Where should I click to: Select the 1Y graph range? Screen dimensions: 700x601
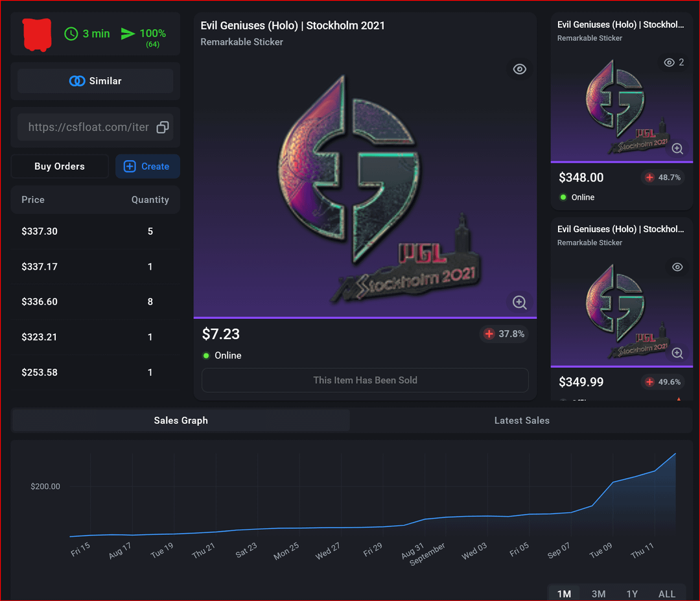click(632, 594)
